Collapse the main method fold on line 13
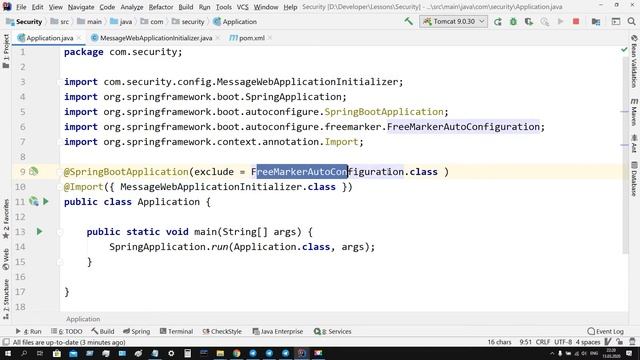Screen dimensions: 640x360 click(60, 232)
